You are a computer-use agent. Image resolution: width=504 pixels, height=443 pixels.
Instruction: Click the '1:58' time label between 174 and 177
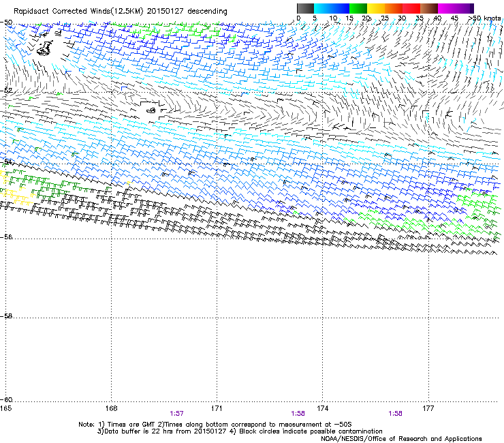395,414
